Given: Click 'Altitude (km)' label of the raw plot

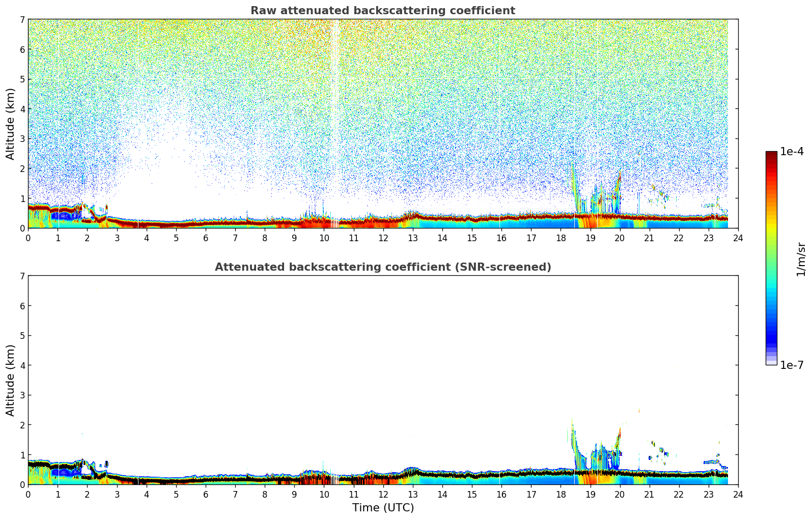Looking at the screenshot, I should coord(11,124).
